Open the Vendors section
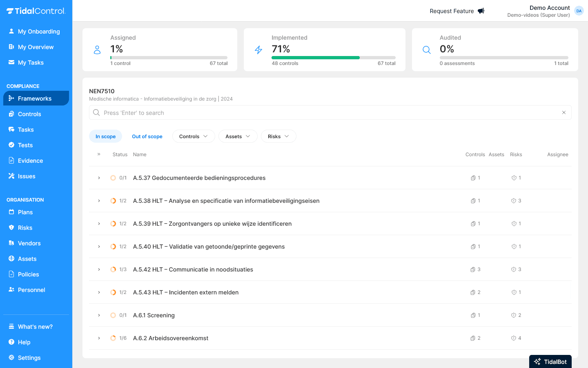Screen dimensions: 588x368 29,243
